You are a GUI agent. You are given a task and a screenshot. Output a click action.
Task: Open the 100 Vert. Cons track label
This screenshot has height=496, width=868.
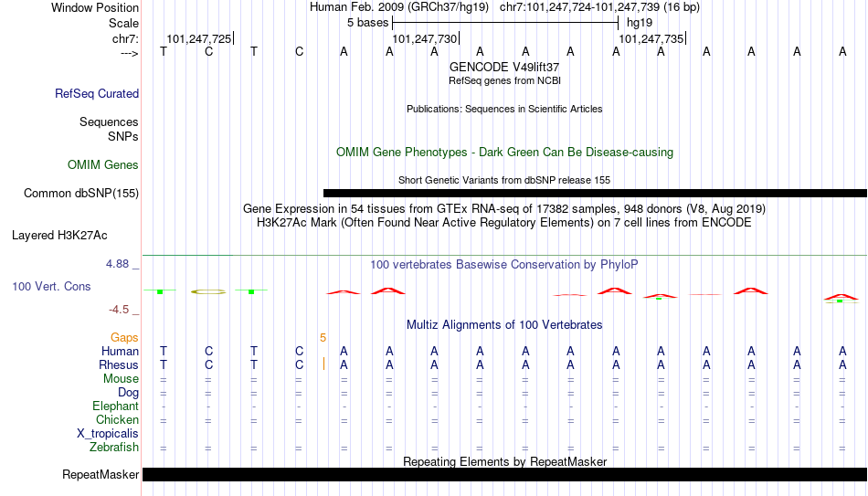[x=51, y=286]
